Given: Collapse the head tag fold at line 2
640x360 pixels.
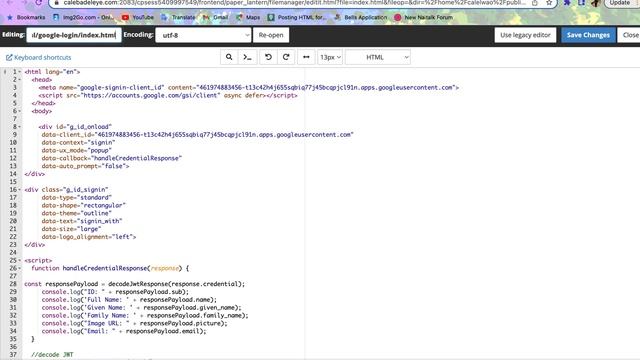Looking at the screenshot, I should click(x=20, y=80).
